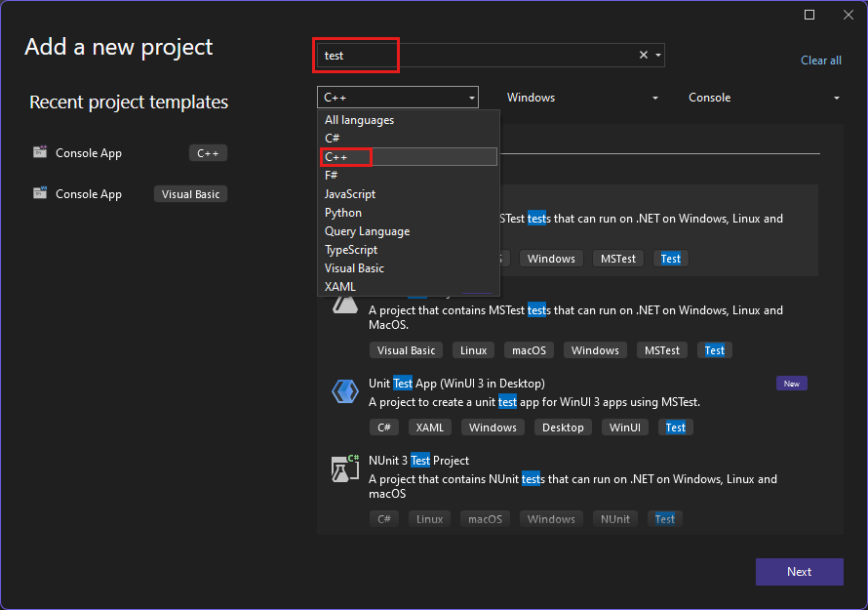Select Python from the language list

(x=341, y=212)
